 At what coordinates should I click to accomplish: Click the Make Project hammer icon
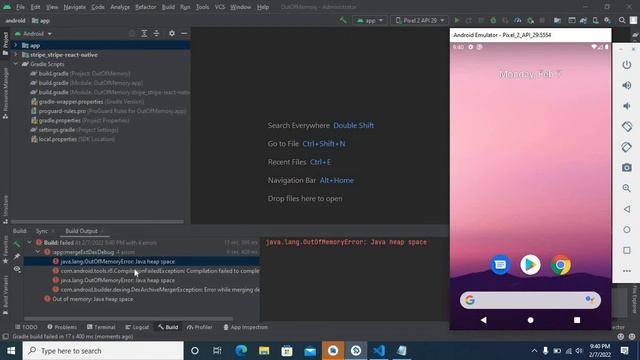(x=343, y=20)
